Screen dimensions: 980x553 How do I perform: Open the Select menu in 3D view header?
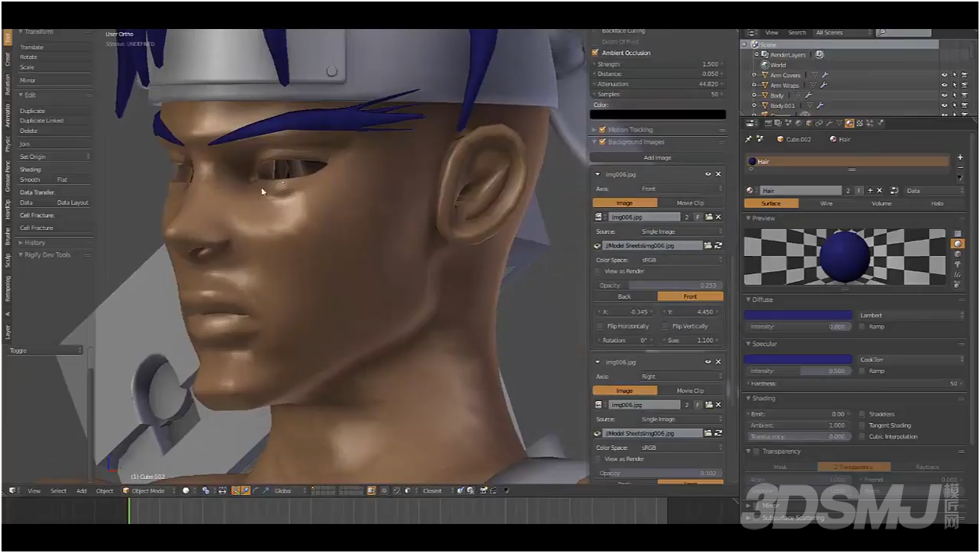click(58, 490)
